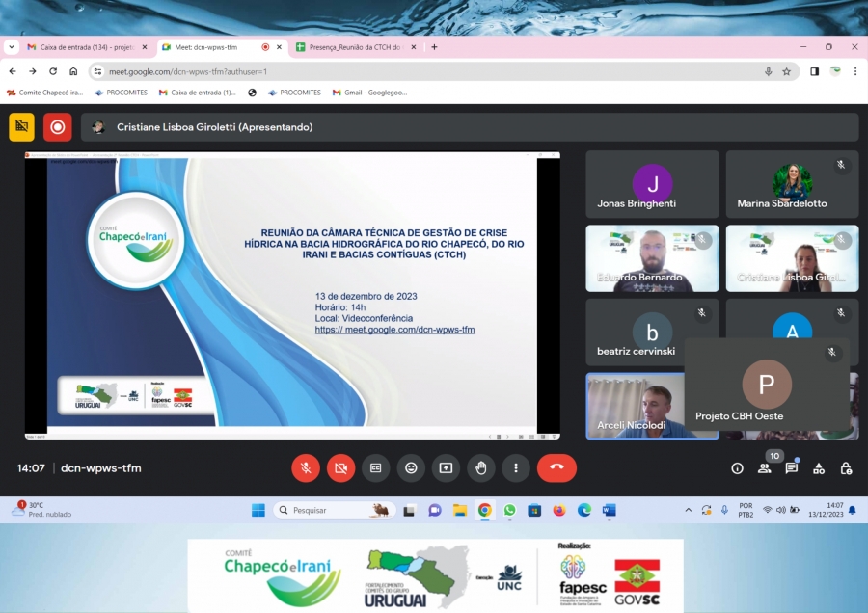Show participants list with 10 badge
868x613 pixels.
point(765,468)
